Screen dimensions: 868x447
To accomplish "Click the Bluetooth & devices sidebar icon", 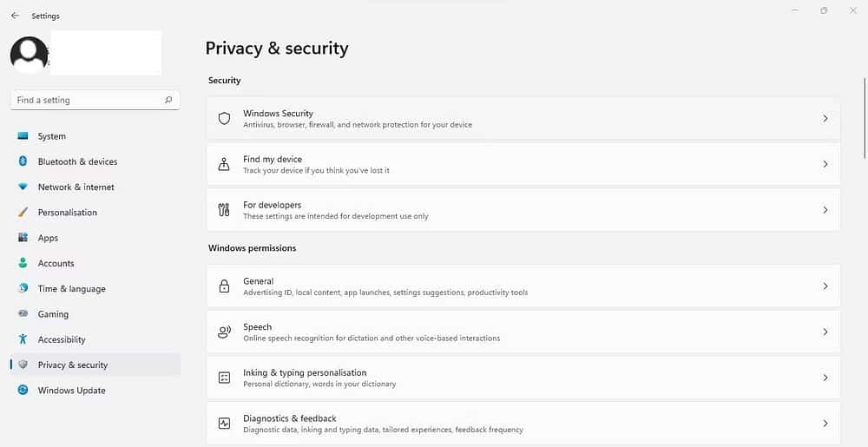I will (x=23, y=161).
